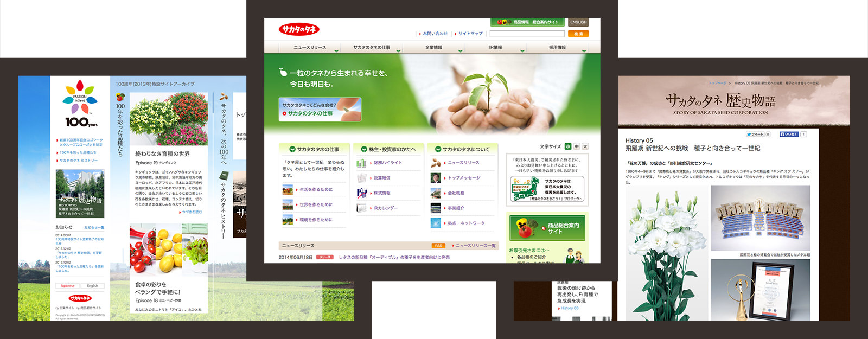Click the seeds icon beside ニュースリリース
868x339 pixels.
(x=436, y=163)
